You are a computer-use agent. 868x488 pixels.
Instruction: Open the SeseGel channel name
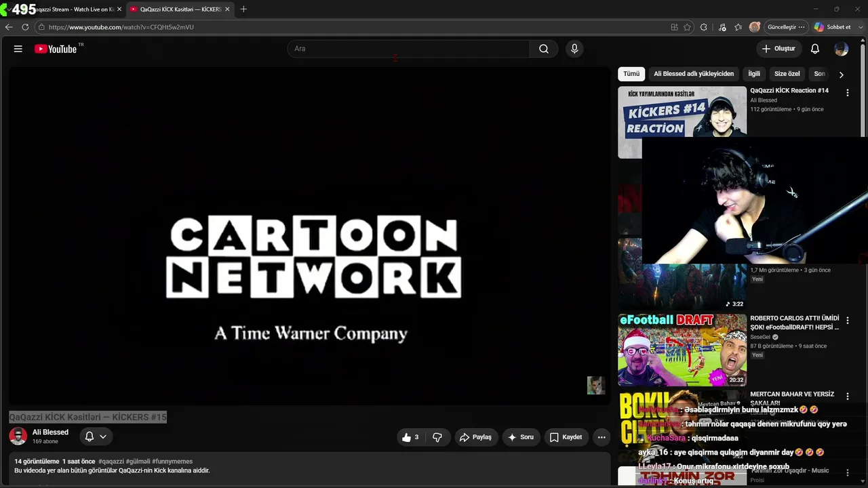pyautogui.click(x=760, y=337)
